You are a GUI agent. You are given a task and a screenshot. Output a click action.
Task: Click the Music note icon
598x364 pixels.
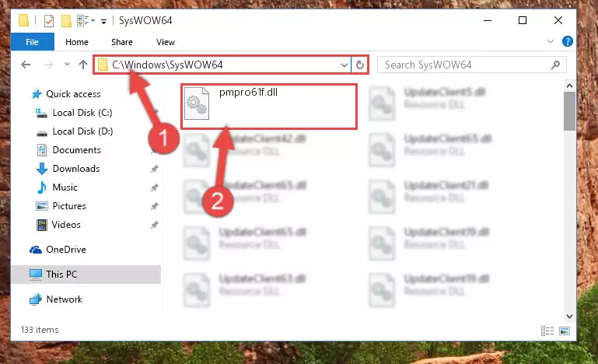(41, 187)
